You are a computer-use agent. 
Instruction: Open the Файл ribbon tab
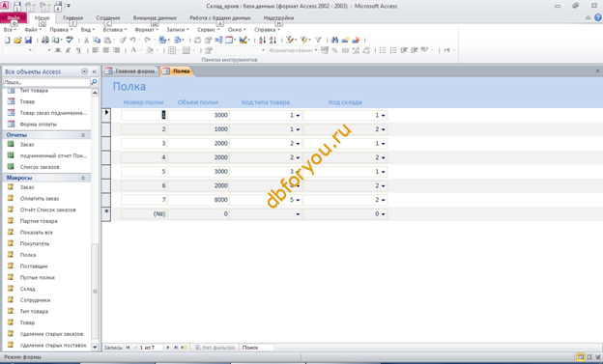tap(14, 17)
